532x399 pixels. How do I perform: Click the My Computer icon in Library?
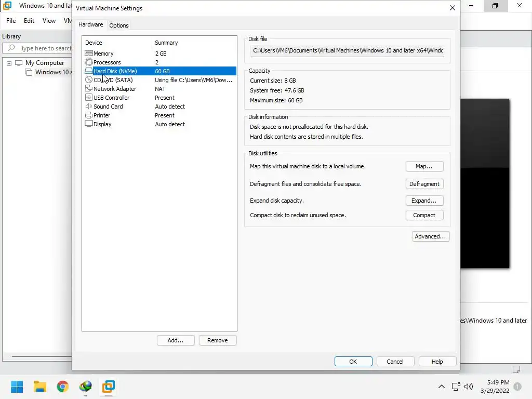19,63
